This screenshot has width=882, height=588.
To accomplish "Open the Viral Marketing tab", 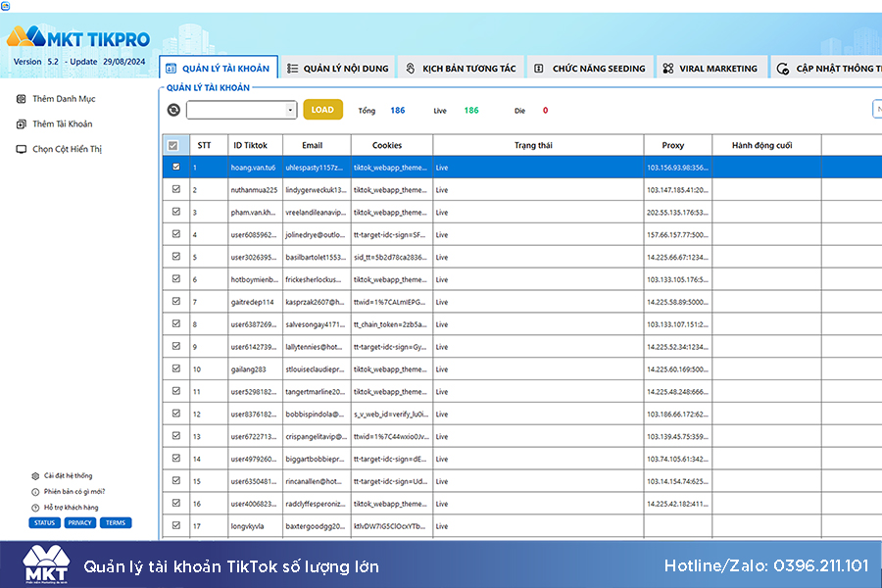I will click(x=711, y=68).
